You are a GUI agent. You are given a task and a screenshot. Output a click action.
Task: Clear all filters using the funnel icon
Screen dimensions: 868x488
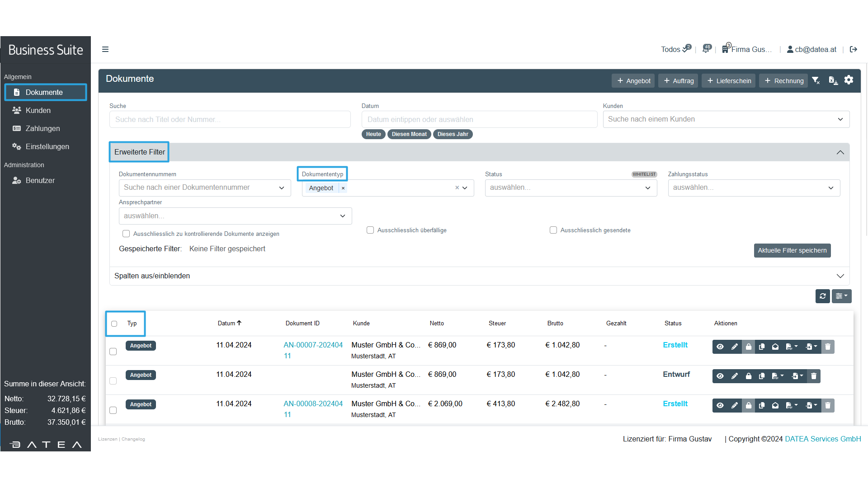pyautogui.click(x=816, y=80)
